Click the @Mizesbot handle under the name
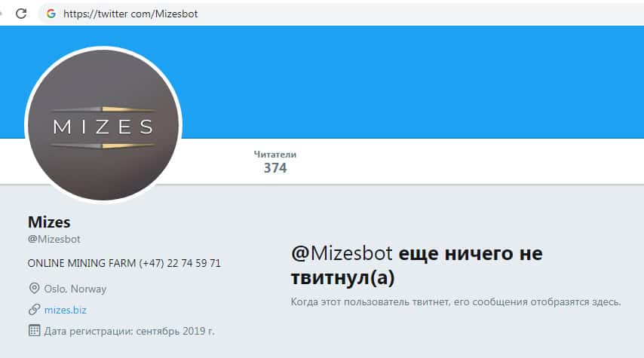The height and width of the screenshot is (358, 644). point(54,240)
